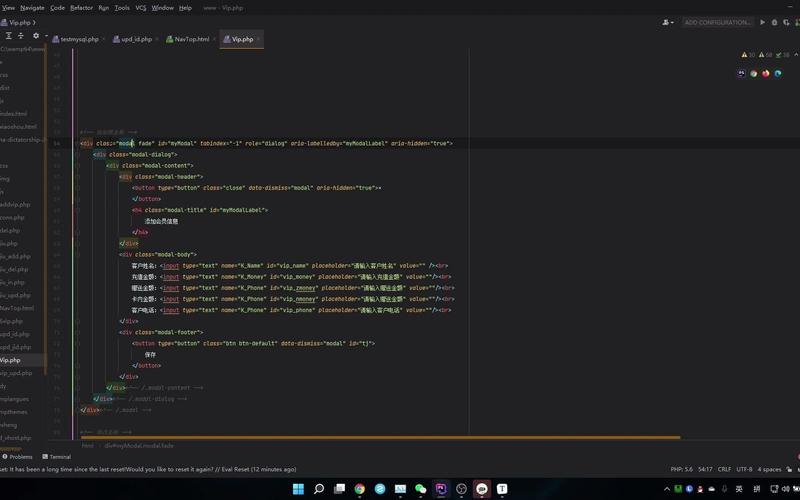Open Chrome from the taskbar
800x500 pixels.
click(x=360, y=489)
